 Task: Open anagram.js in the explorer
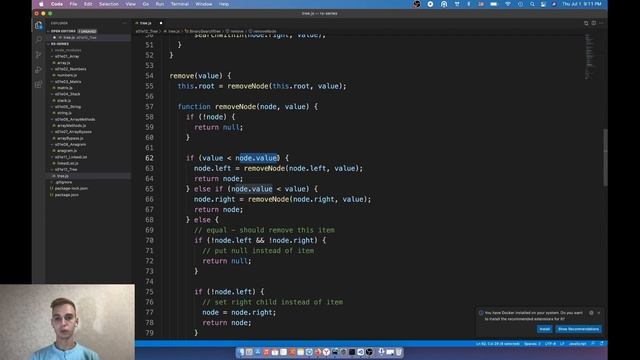coord(67,151)
